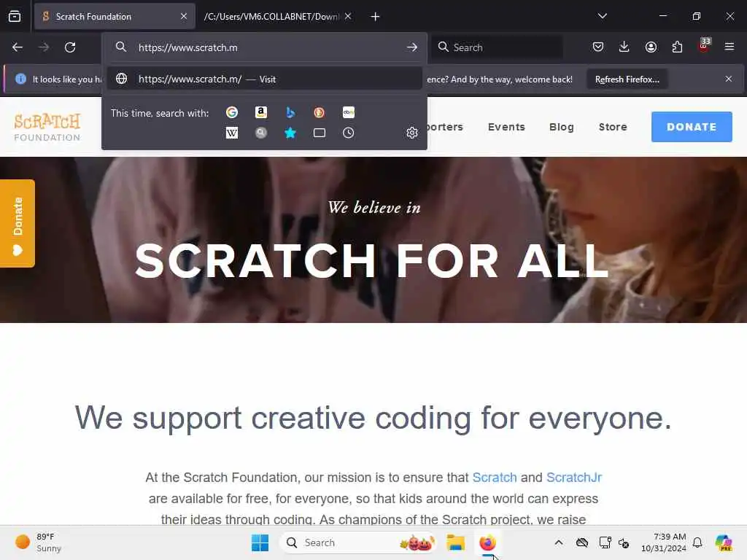
Task: Follow the Scratch link in the mission text
Action: click(x=495, y=477)
